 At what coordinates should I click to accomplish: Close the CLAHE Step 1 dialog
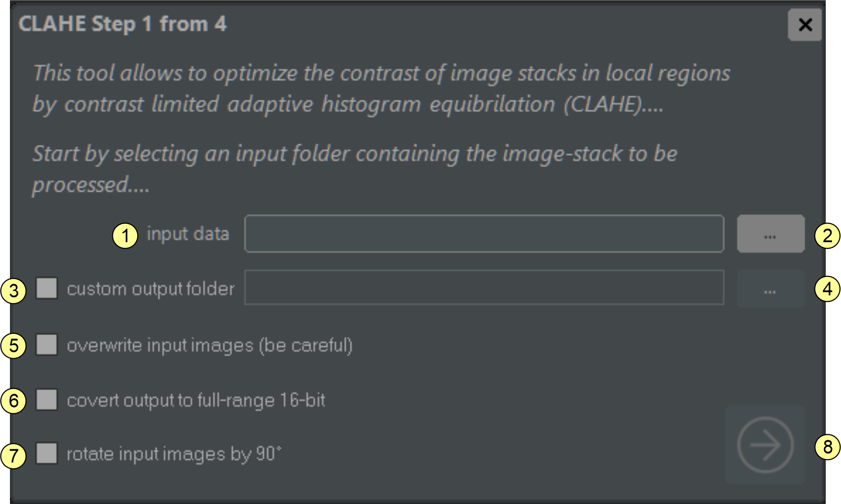pos(804,25)
